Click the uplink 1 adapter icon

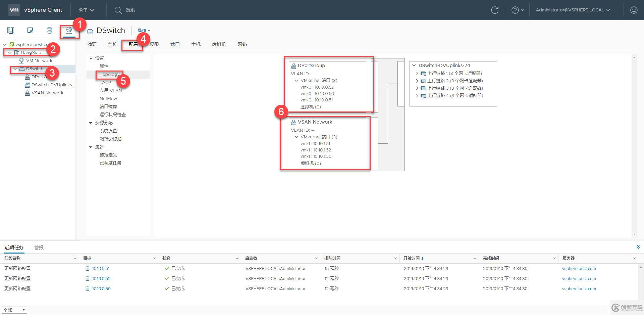point(423,73)
